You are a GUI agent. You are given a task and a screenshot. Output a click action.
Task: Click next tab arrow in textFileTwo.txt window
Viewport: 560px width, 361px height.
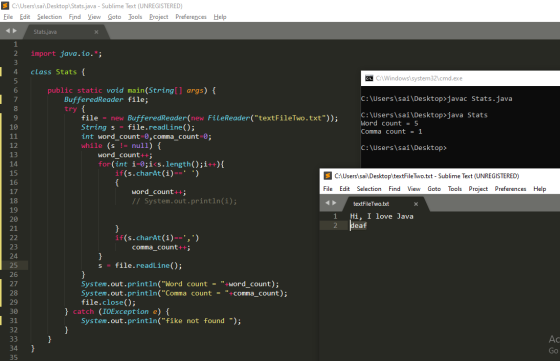tap(334, 203)
